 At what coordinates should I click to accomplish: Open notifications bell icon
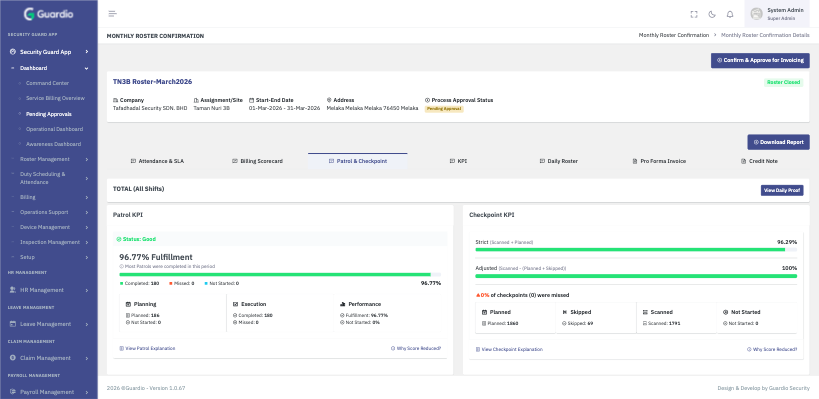[x=730, y=15]
